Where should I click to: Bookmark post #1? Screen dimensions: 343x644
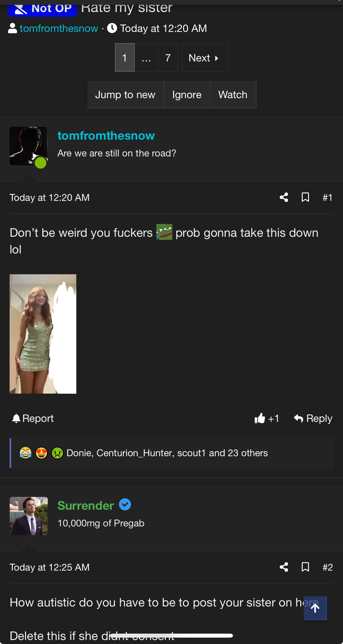tap(305, 197)
